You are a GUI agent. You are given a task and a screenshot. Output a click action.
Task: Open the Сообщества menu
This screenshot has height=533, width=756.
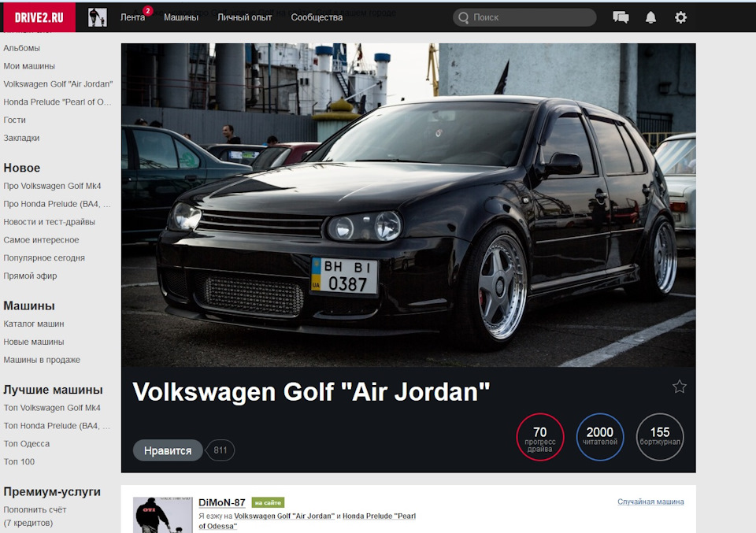pyautogui.click(x=317, y=17)
